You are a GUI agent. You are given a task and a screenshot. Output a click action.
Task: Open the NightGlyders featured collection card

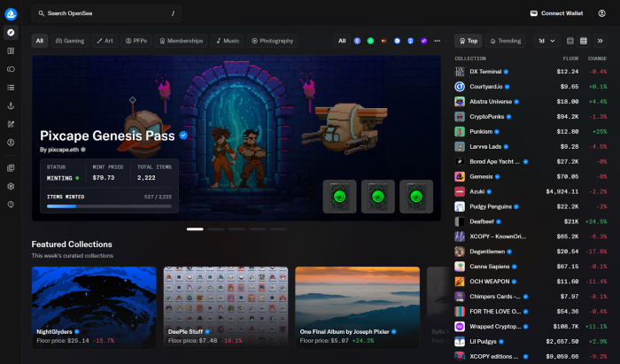(x=94, y=307)
